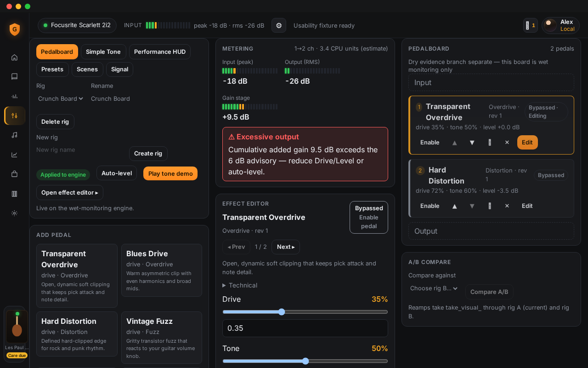Enable the Hard Distortion pedal in pedalboard
The width and height of the screenshot is (588, 368).
click(430, 206)
